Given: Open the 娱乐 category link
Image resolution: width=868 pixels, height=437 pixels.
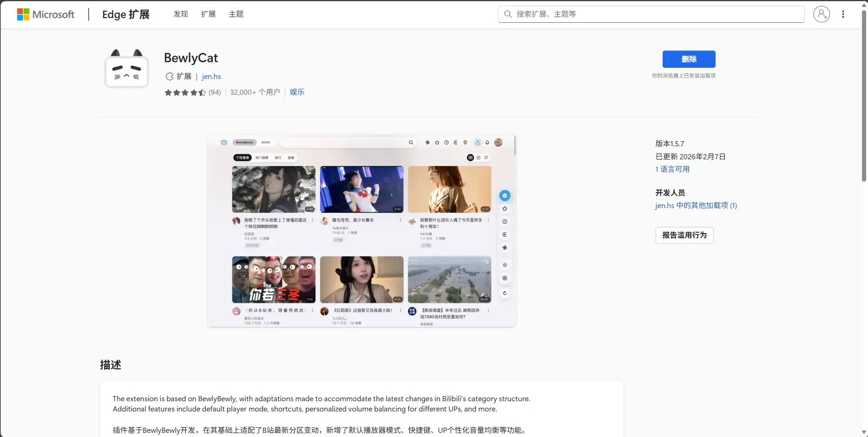Looking at the screenshot, I should (297, 92).
